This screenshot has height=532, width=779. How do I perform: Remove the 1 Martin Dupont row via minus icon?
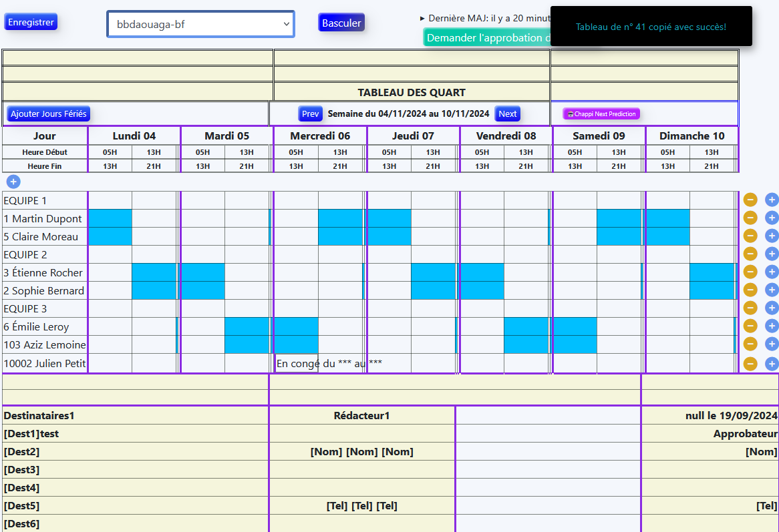point(750,218)
